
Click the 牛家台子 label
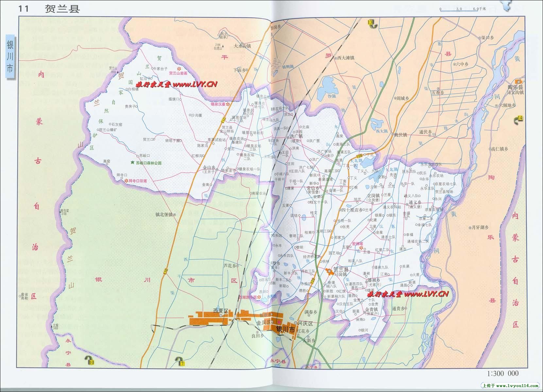point(161,69)
